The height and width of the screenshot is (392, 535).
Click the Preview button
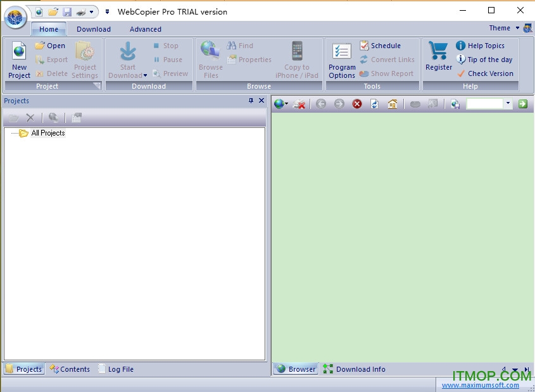tap(170, 73)
